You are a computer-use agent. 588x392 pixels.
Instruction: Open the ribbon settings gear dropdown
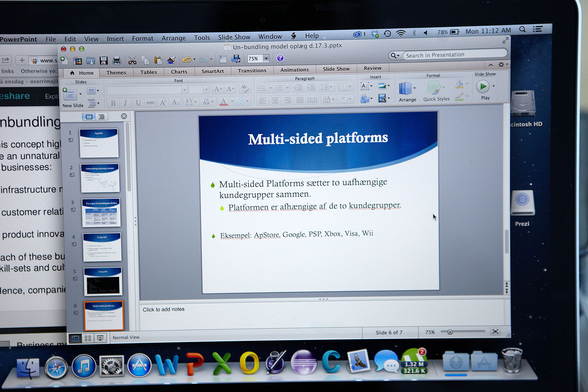tap(502, 65)
